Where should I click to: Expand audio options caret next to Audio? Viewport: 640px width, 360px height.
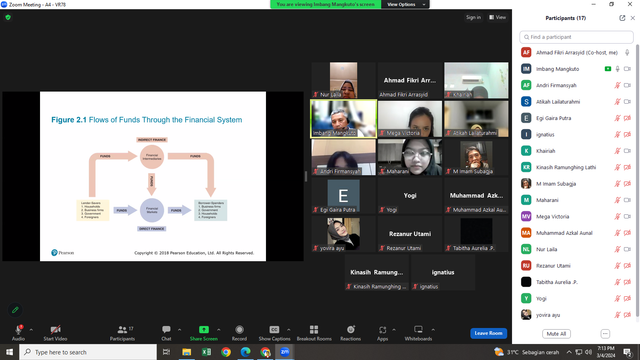pos(31,330)
